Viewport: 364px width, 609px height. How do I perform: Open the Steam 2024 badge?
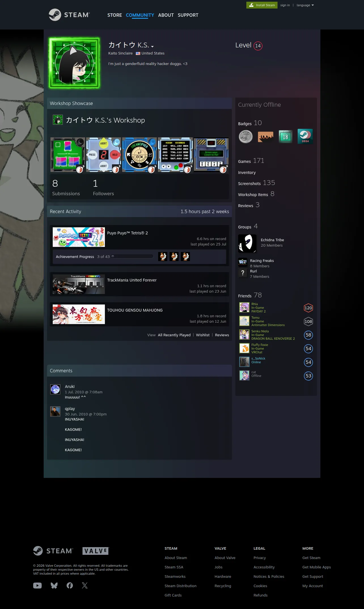(305, 136)
